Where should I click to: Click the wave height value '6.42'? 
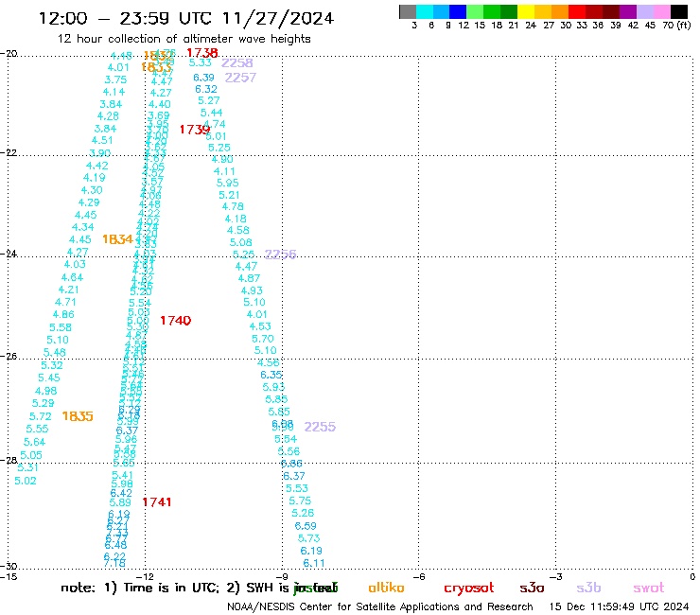pyautogui.click(x=121, y=493)
